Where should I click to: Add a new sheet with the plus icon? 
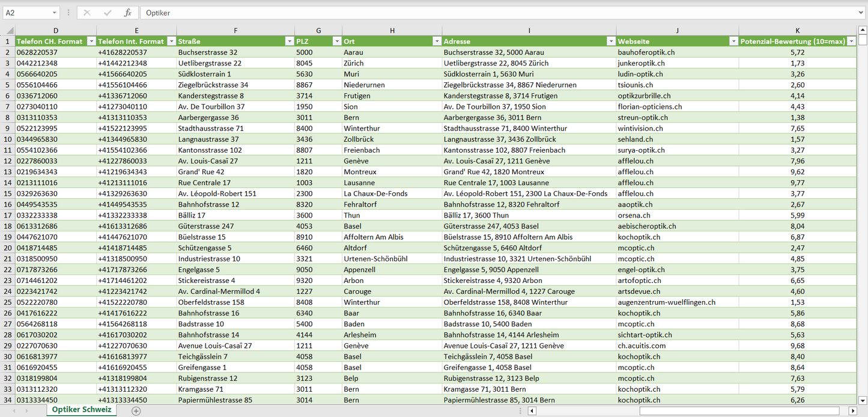click(136, 411)
